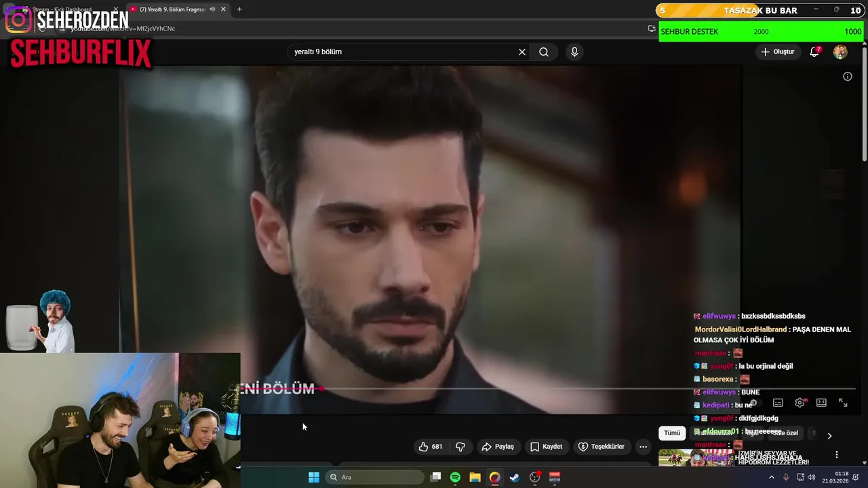Save the video with Kaydet

pos(547,447)
